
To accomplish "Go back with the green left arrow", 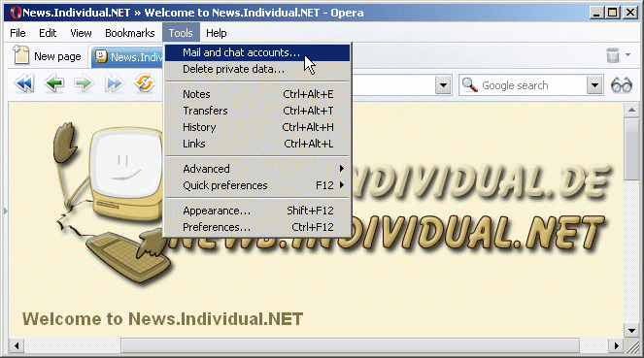I will [54, 83].
